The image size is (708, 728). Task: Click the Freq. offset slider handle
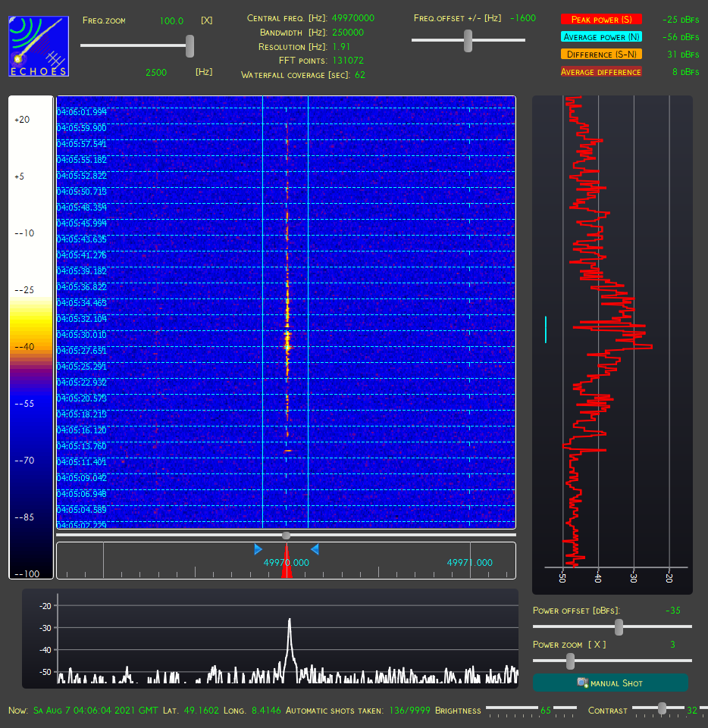(x=468, y=41)
